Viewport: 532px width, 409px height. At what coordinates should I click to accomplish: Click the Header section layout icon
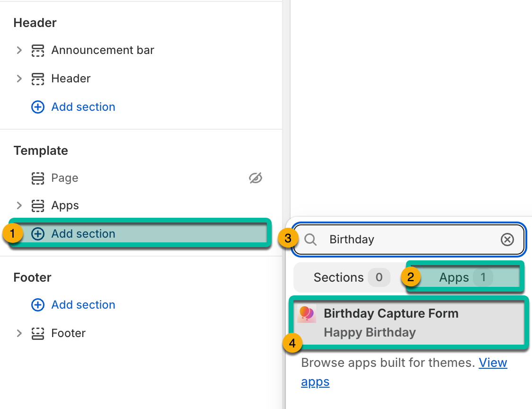point(38,79)
